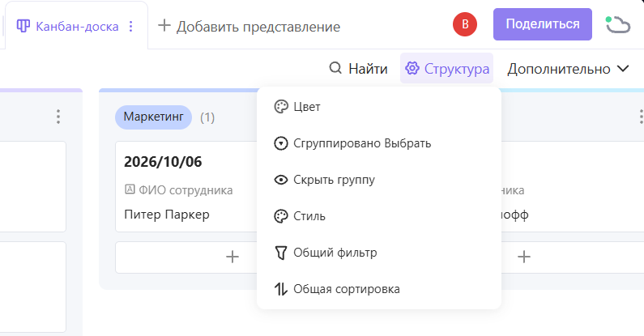Click the gear icon in Структура

[412, 68]
